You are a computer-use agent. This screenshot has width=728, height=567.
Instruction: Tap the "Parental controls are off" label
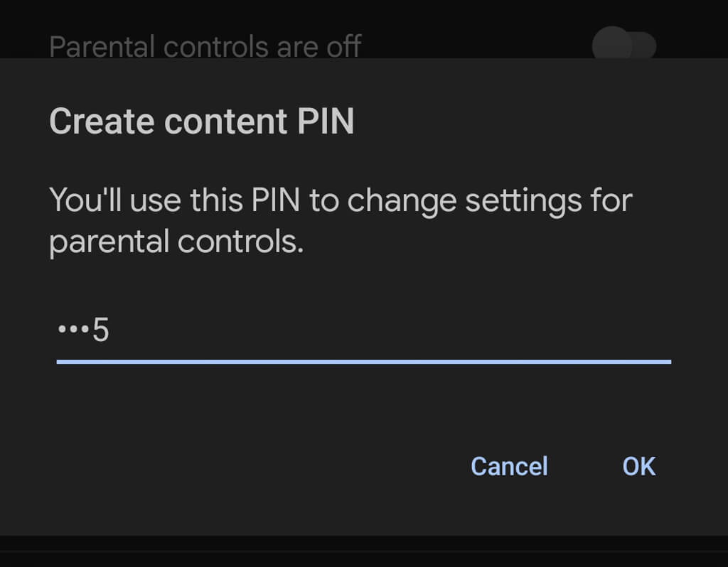tap(205, 47)
